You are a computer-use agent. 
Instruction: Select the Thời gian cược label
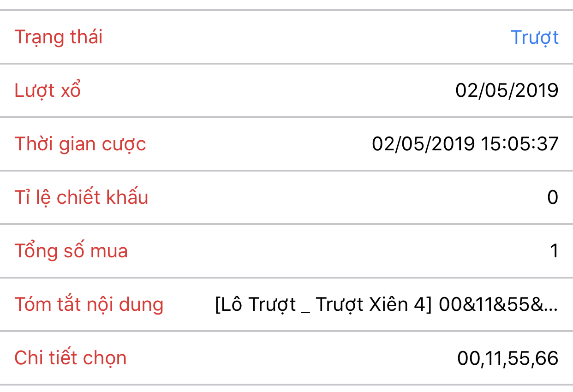point(80,144)
